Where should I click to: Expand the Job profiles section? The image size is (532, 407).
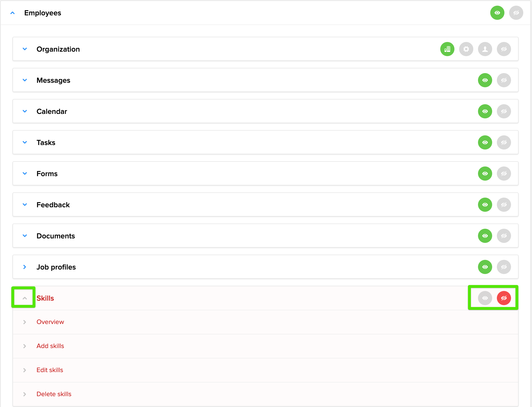point(25,267)
